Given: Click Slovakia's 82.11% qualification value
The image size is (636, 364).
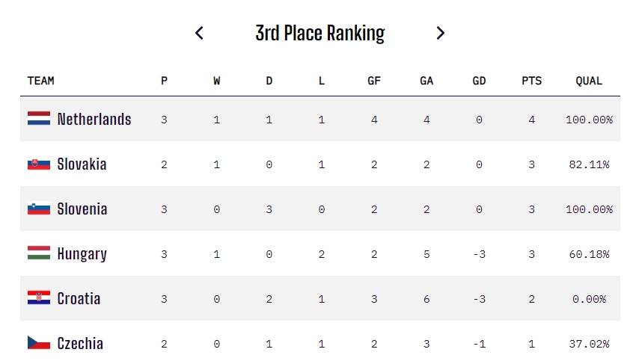Looking at the screenshot, I should click(x=589, y=164).
